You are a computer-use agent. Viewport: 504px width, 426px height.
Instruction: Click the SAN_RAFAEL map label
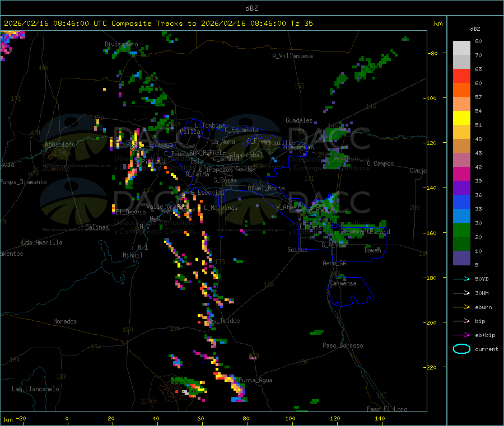point(206,152)
